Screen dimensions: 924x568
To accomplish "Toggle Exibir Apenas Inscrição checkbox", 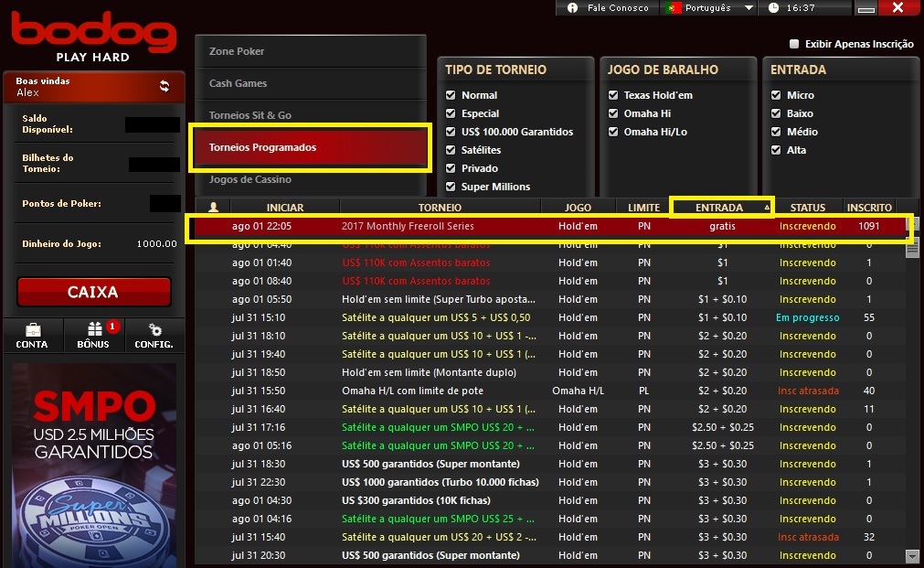I will [794, 44].
